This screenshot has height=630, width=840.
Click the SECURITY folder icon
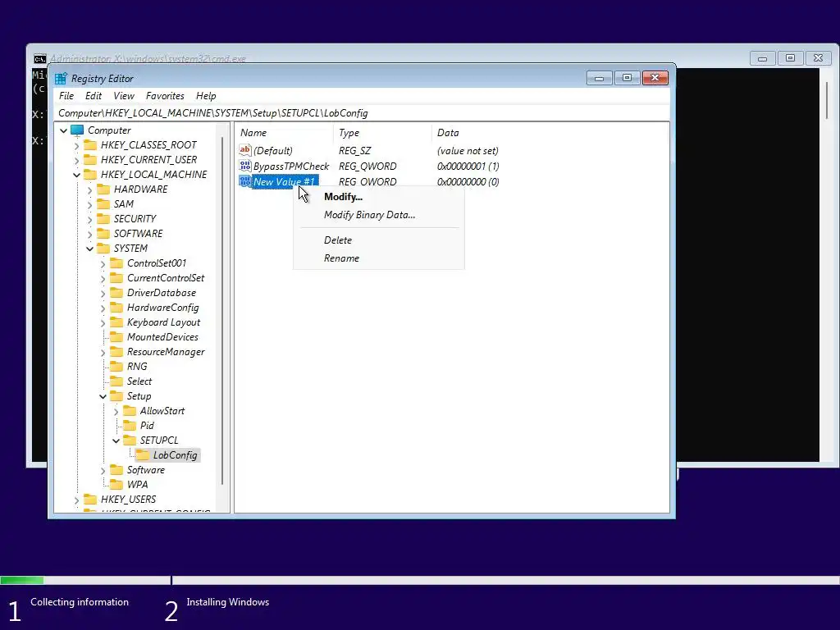(103, 218)
